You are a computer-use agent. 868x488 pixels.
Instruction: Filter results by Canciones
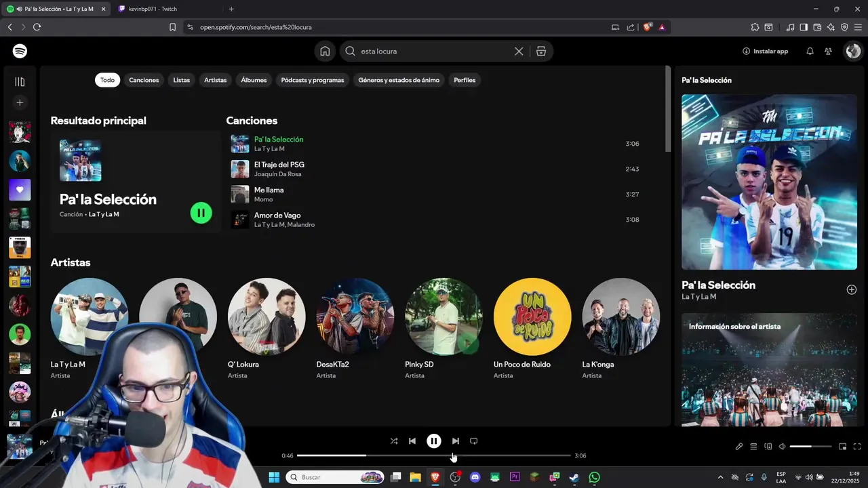(x=144, y=80)
